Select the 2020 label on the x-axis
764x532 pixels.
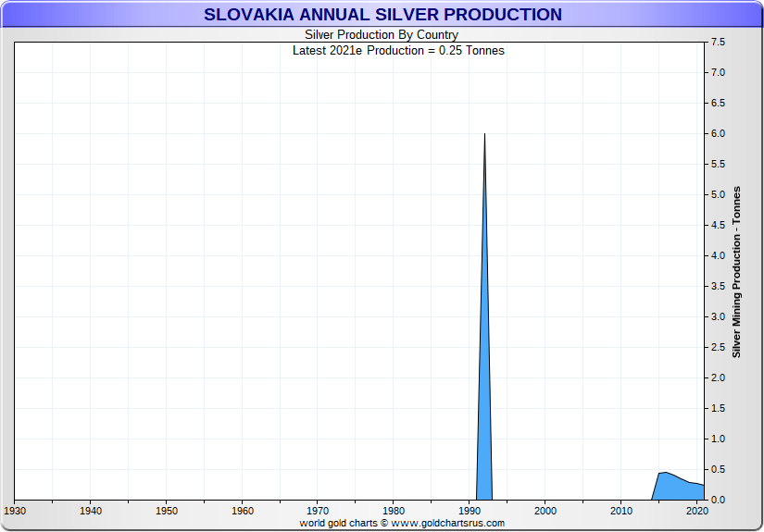696,510
